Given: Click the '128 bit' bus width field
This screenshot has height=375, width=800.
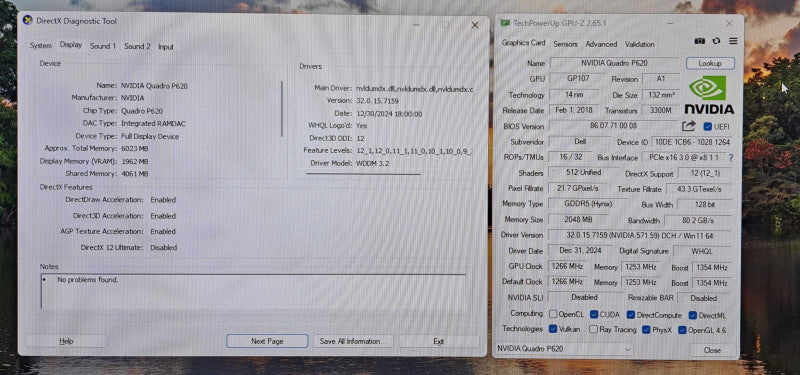Looking at the screenshot, I should (x=704, y=205).
